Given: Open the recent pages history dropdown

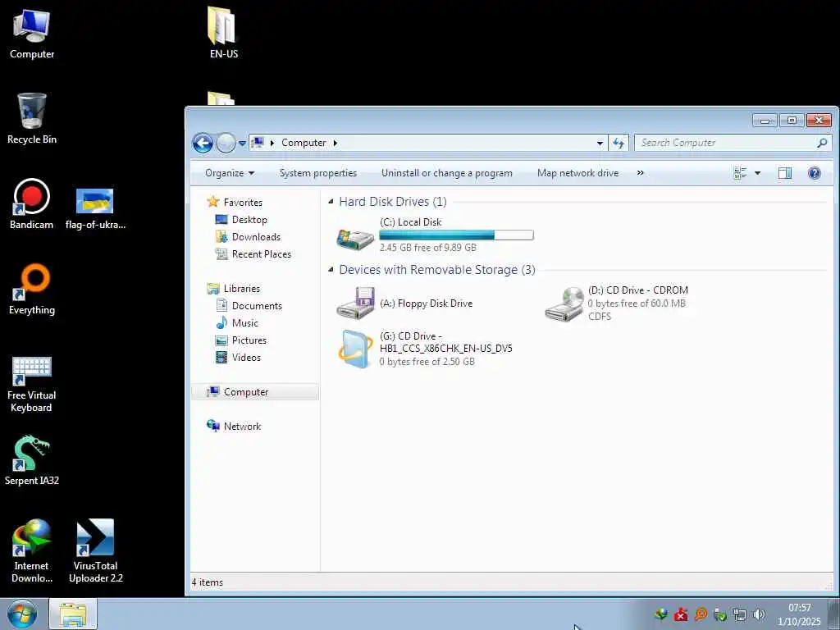Looking at the screenshot, I should (242, 143).
